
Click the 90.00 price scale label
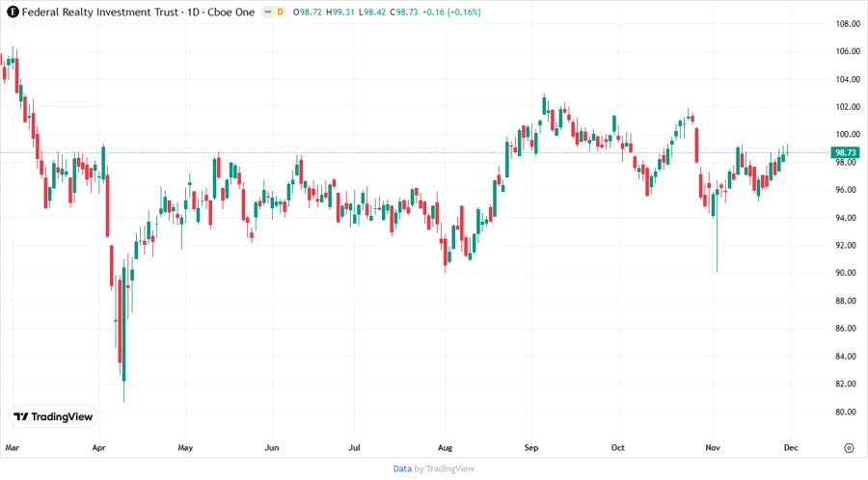848,273
